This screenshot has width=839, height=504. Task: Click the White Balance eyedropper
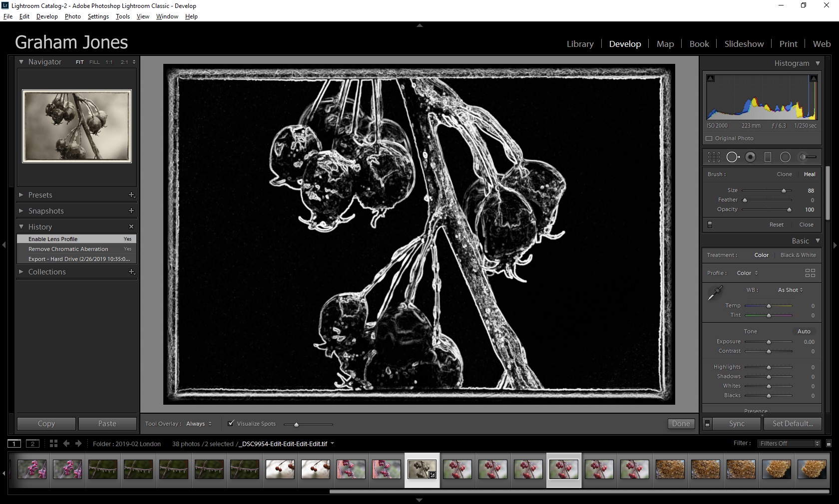(715, 293)
